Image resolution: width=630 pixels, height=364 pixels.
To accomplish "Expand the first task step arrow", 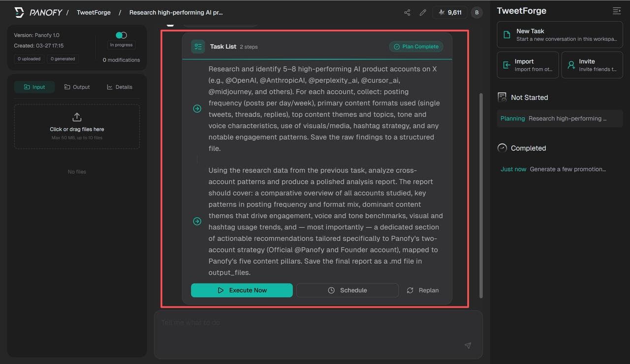I will pyautogui.click(x=197, y=109).
